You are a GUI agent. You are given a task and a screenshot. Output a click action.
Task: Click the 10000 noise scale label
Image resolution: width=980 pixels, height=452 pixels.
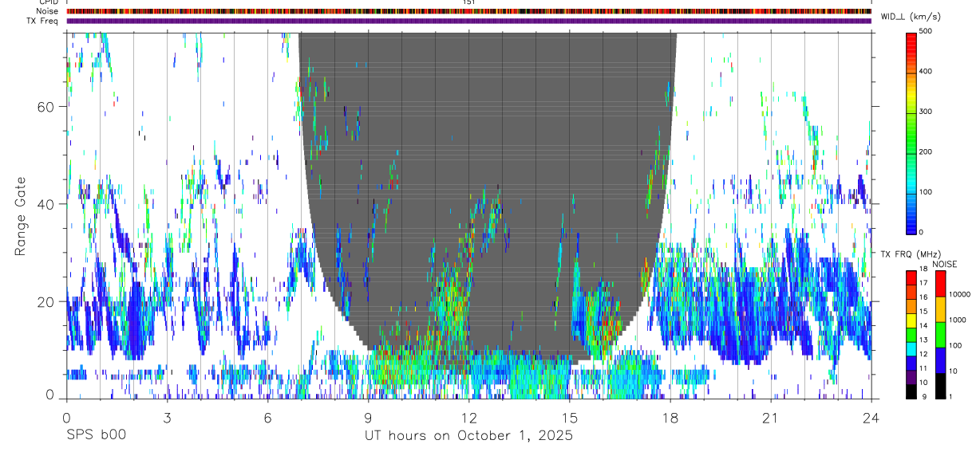point(960,295)
